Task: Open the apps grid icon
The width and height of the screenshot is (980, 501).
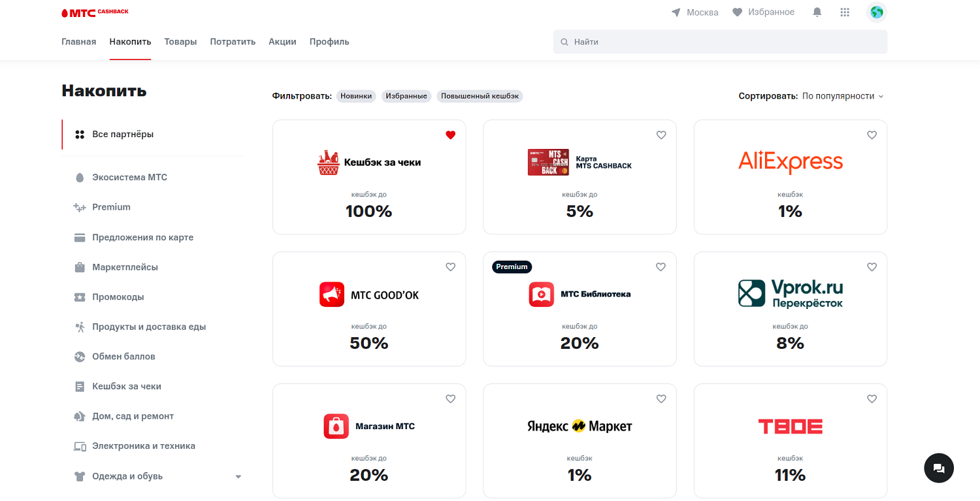Action: click(845, 12)
